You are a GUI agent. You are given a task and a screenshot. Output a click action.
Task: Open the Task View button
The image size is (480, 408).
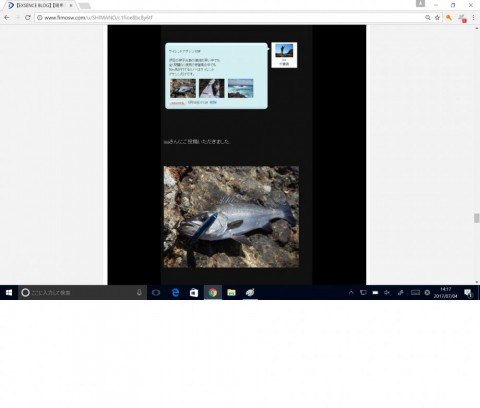(x=156, y=293)
